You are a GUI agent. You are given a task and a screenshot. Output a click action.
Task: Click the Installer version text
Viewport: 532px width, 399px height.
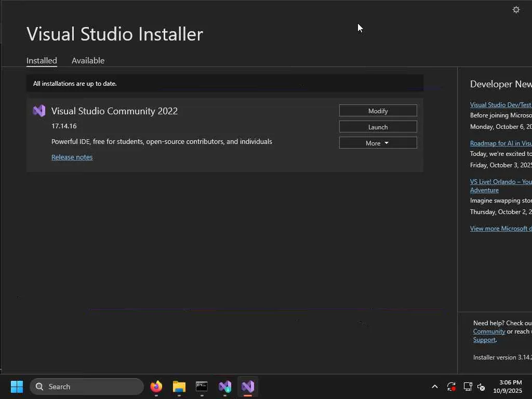pos(502,357)
